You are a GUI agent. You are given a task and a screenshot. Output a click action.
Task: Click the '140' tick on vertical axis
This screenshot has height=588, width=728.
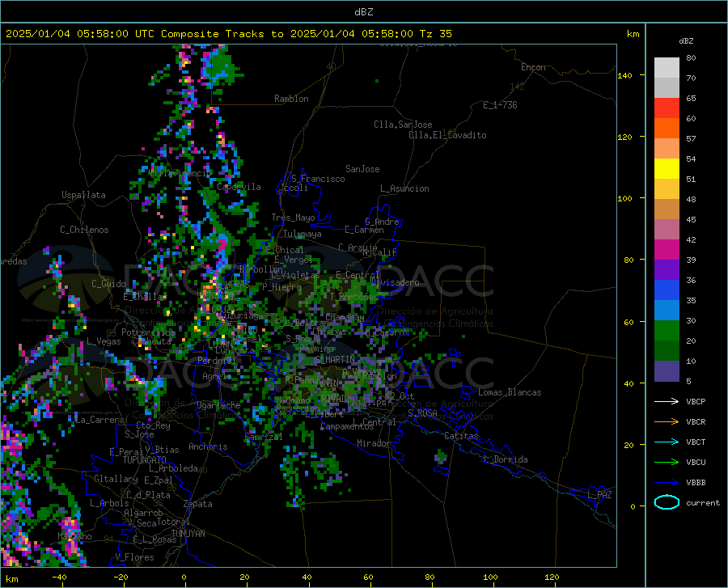[x=625, y=75]
